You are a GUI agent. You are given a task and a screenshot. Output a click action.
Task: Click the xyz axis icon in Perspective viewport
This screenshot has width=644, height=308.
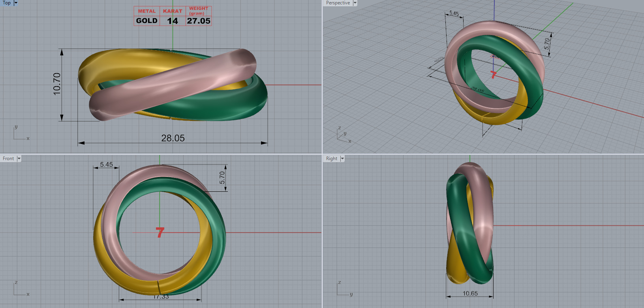pos(344,135)
